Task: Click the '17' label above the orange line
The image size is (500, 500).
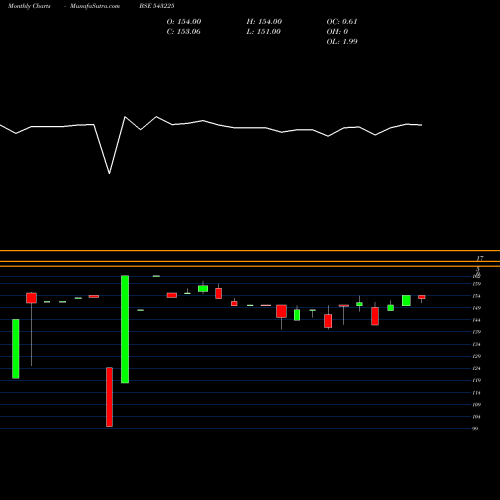Action: (480, 258)
